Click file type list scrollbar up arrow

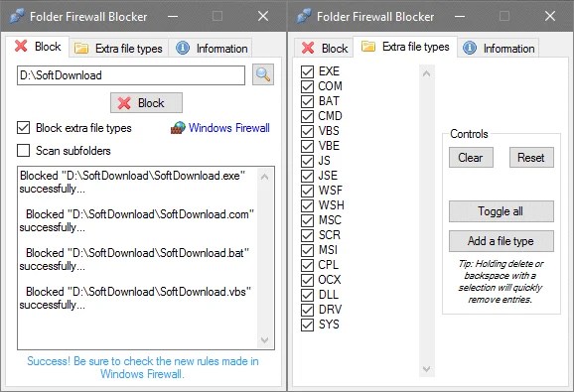click(426, 73)
